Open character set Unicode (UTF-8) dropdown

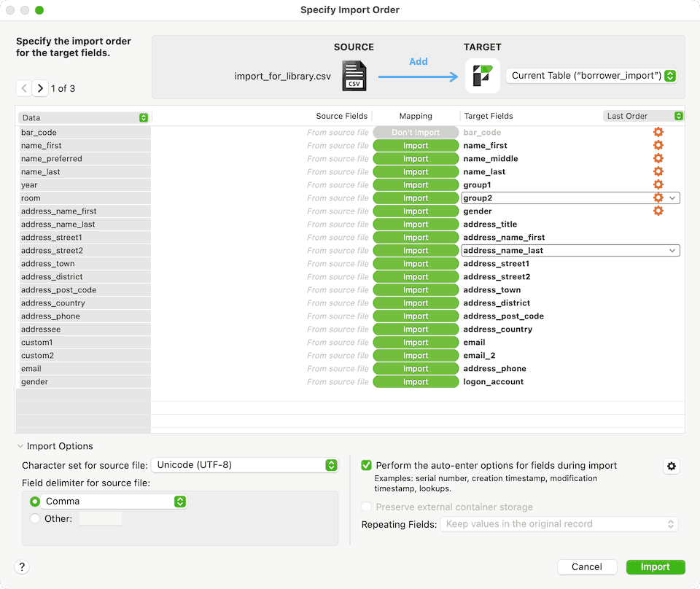pyautogui.click(x=245, y=465)
